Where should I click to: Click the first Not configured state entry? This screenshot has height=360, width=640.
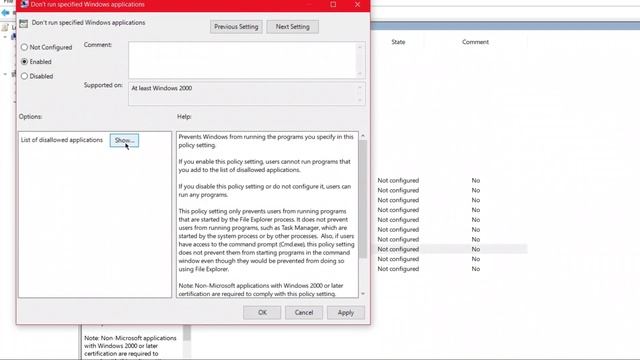(x=398, y=180)
